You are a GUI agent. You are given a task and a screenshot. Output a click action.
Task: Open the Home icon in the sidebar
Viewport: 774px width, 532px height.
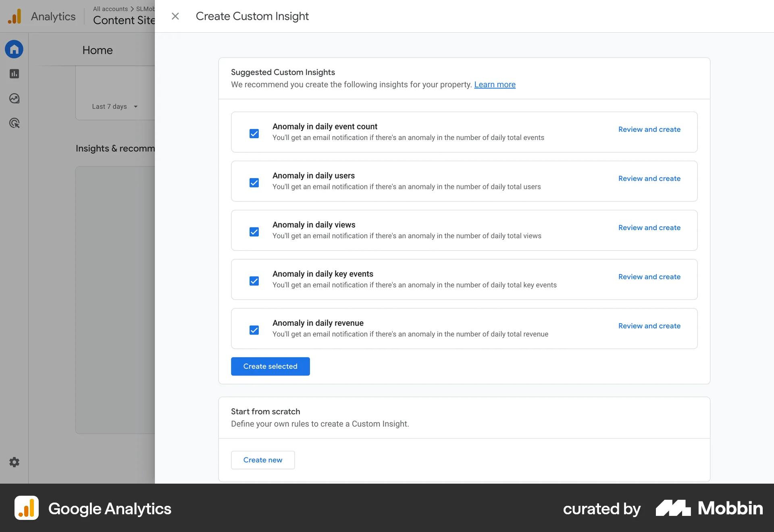14,49
